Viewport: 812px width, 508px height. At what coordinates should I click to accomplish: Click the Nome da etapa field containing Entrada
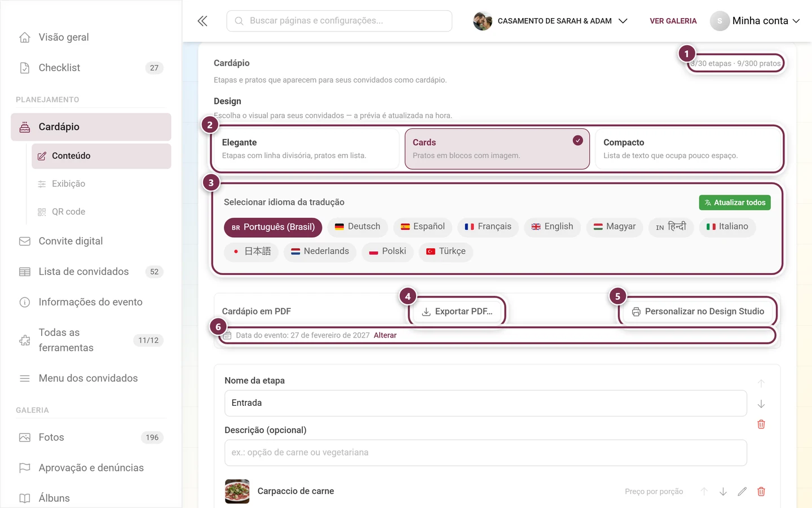coord(486,403)
